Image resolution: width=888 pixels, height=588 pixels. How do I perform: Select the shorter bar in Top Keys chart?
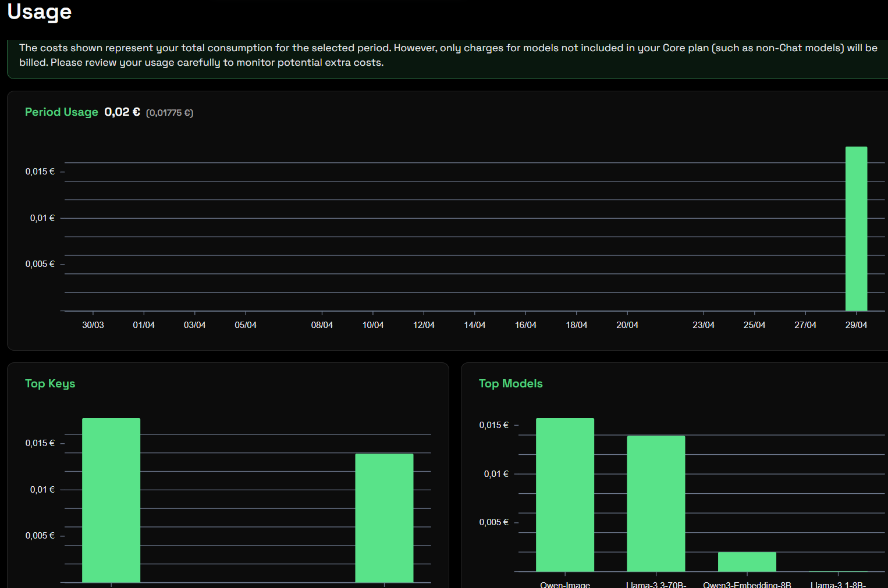tap(384, 518)
